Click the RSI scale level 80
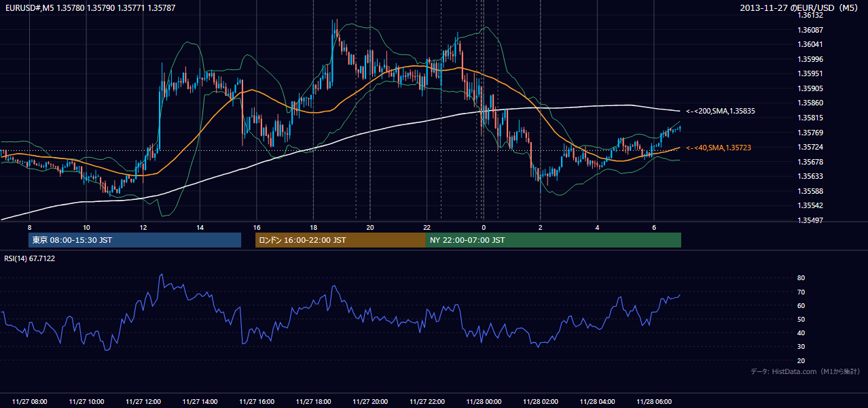Image resolution: width=868 pixels, height=408 pixels. pos(801,278)
